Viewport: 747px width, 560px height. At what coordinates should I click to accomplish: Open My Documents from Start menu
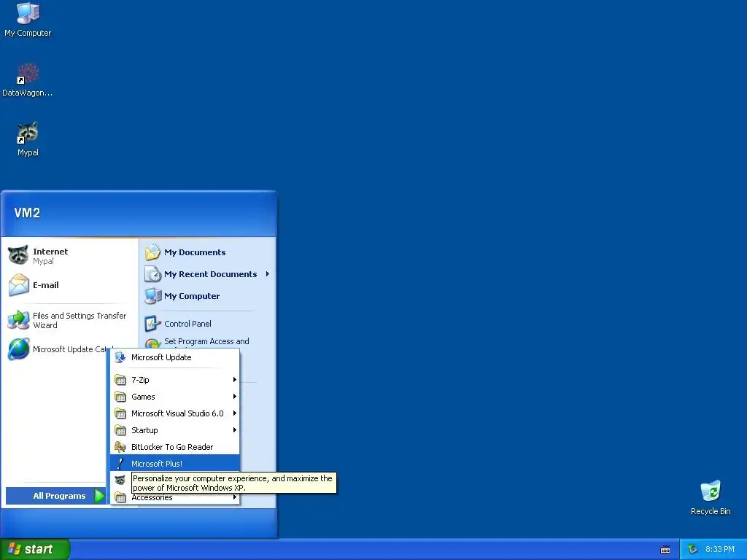(x=207, y=252)
